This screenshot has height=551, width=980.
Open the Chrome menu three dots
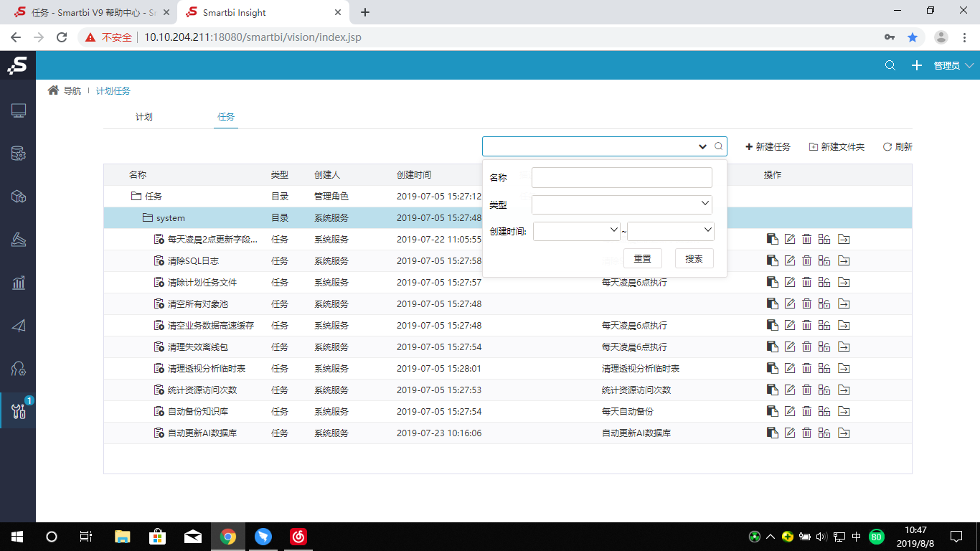[965, 37]
